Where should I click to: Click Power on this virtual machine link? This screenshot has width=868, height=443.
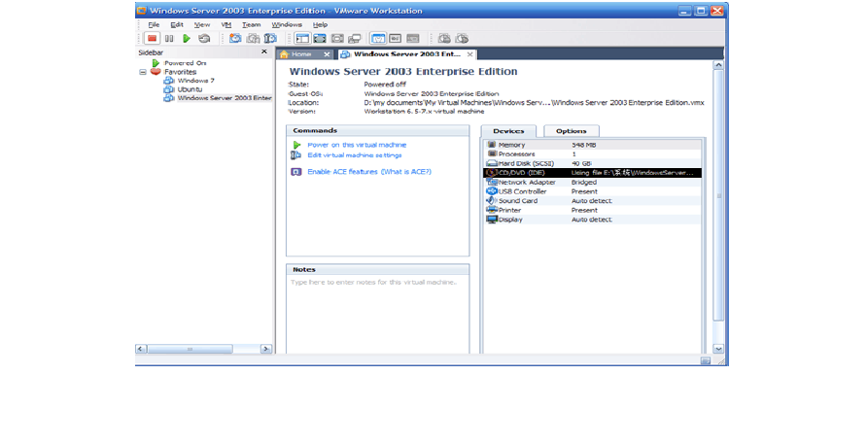(x=356, y=145)
